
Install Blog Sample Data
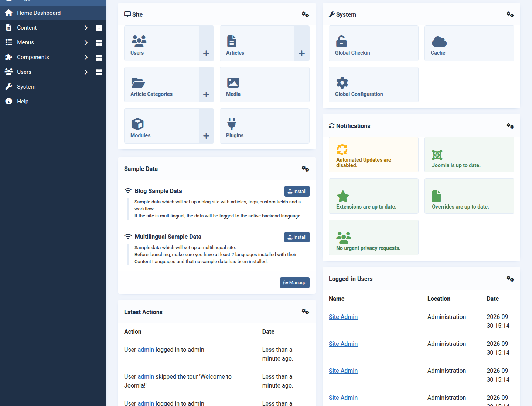coord(297,191)
